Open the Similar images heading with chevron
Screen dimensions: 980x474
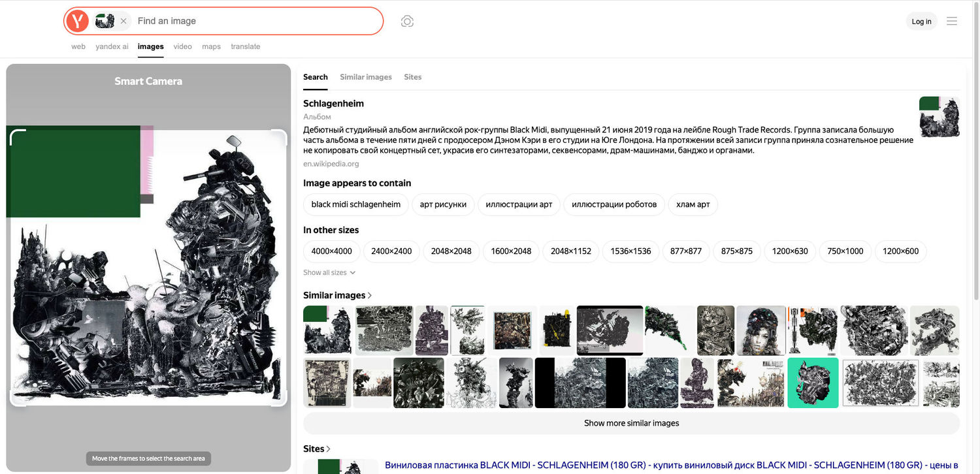coord(338,295)
